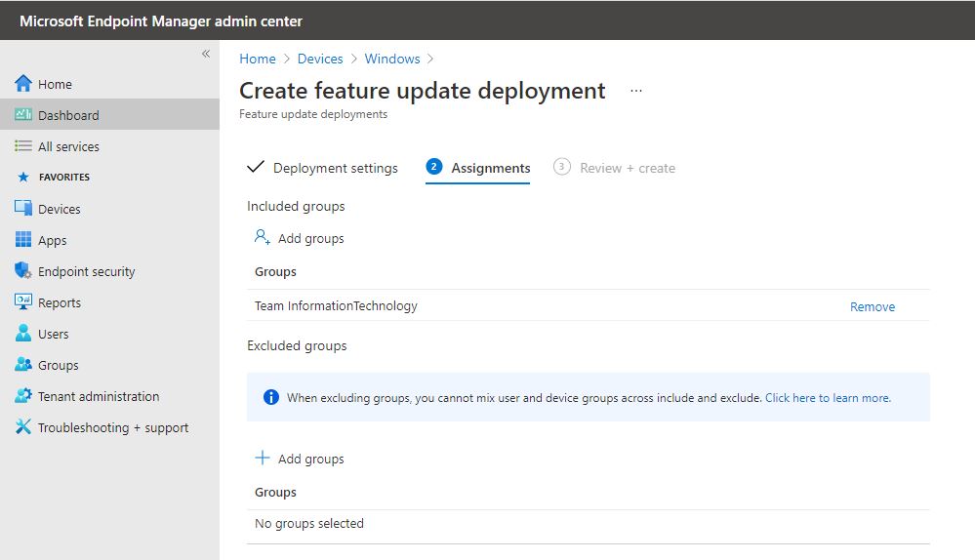Click the All services list icon
The image size is (975, 560).
[x=23, y=146]
